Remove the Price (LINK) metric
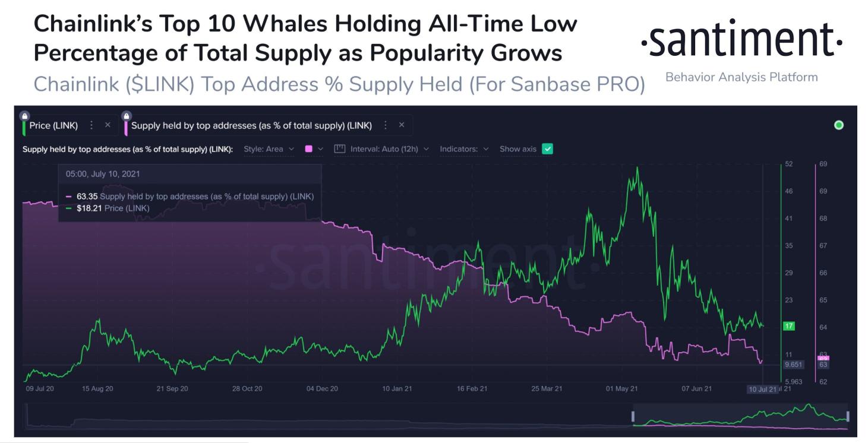Screen dimensions: 868x443 (108, 125)
